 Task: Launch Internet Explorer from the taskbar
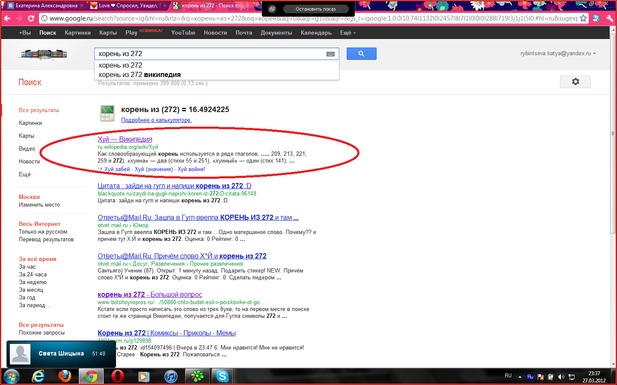pos(38,376)
